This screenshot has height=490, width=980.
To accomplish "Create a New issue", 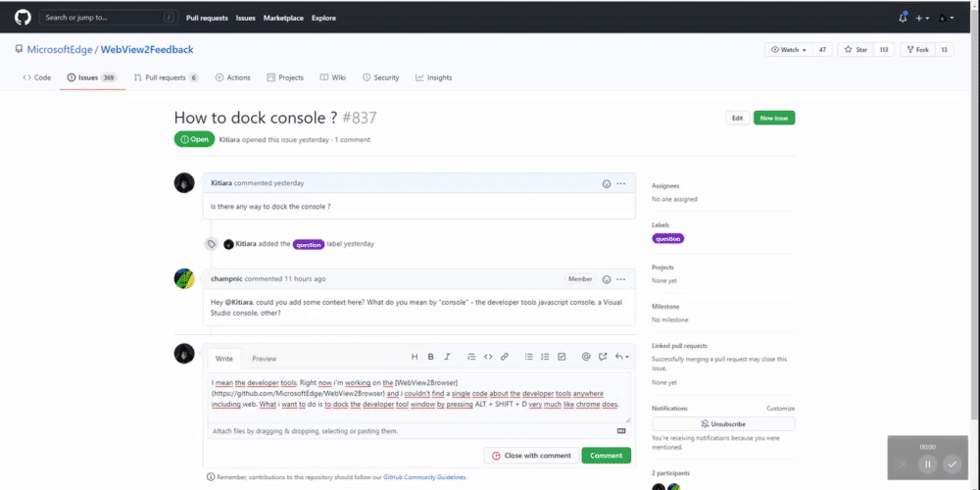I will coord(774,119).
